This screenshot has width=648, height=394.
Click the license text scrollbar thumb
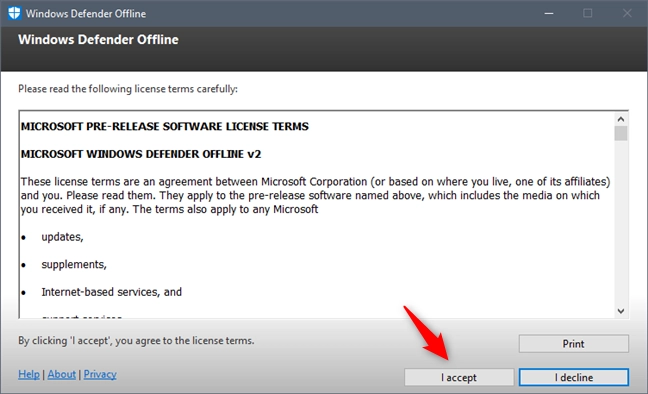[621, 134]
